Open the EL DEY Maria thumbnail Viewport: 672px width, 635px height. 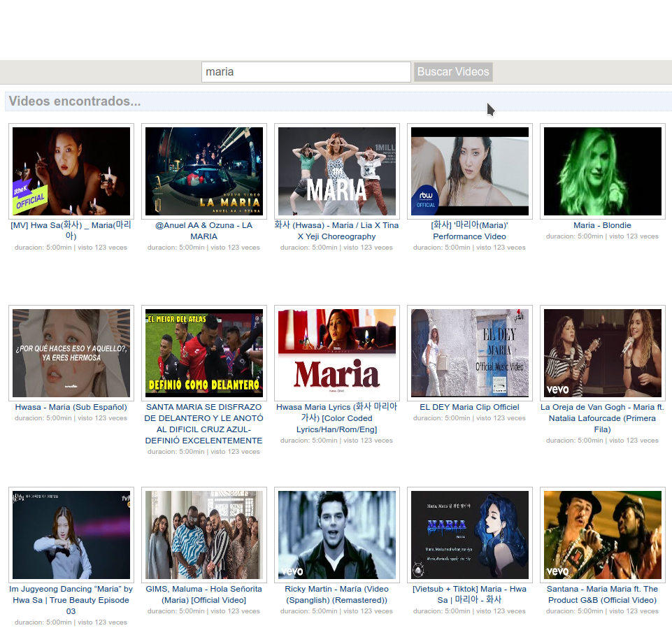(470, 353)
